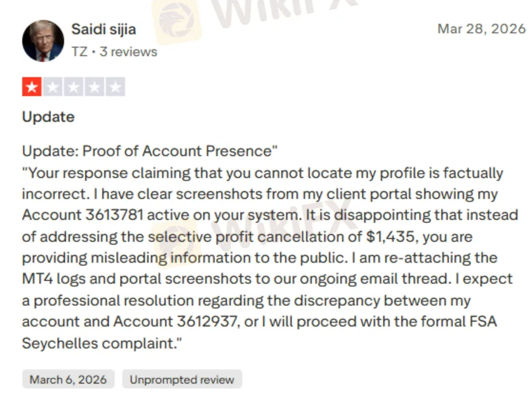View the reviewer's 3 reviews
This screenshot has height=396, width=532.
[x=129, y=51]
